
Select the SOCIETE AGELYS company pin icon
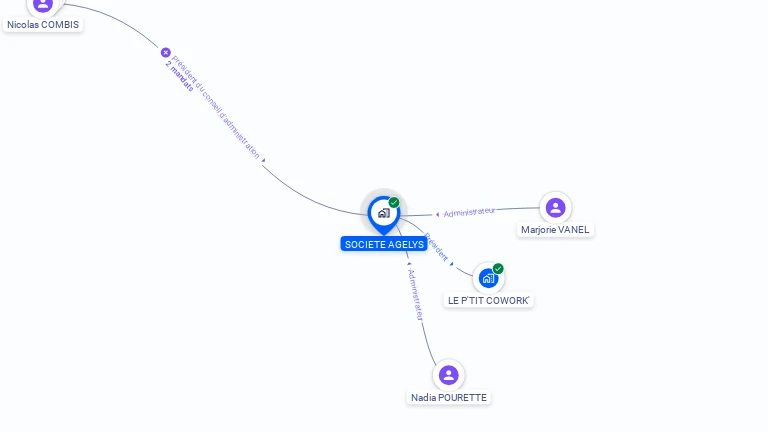384,215
